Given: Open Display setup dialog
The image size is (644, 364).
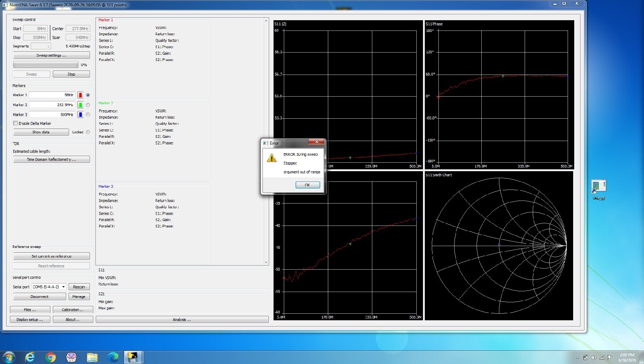Looking at the screenshot, I should coord(30,320).
